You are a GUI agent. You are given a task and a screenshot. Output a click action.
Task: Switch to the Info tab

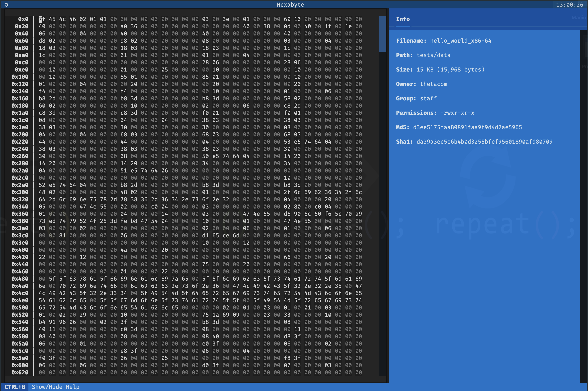click(403, 19)
